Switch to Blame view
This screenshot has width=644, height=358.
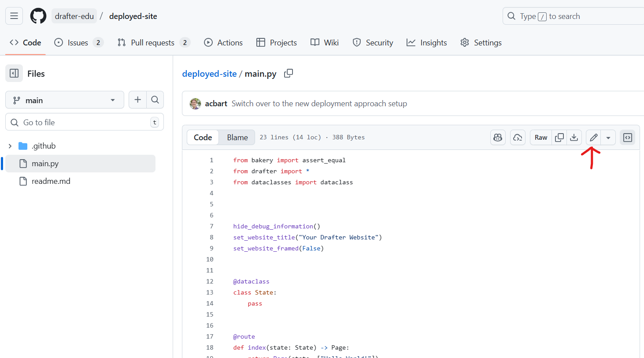237,138
